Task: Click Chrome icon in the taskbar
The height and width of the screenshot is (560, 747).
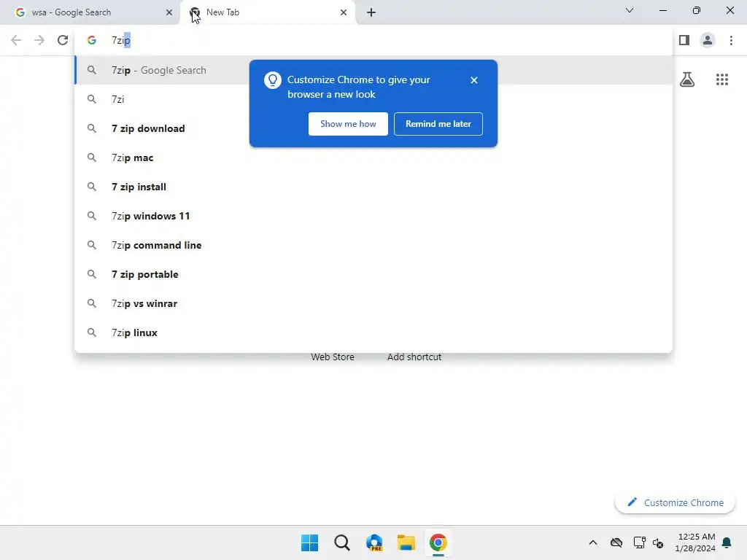Action: pyautogui.click(x=438, y=542)
